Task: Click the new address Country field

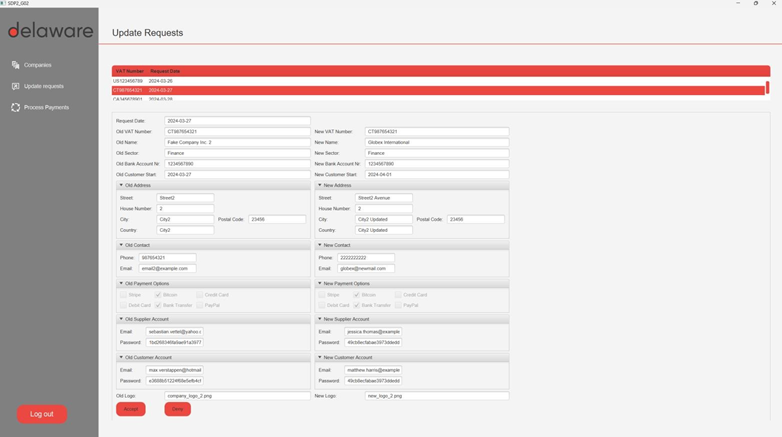Action: [x=384, y=230]
